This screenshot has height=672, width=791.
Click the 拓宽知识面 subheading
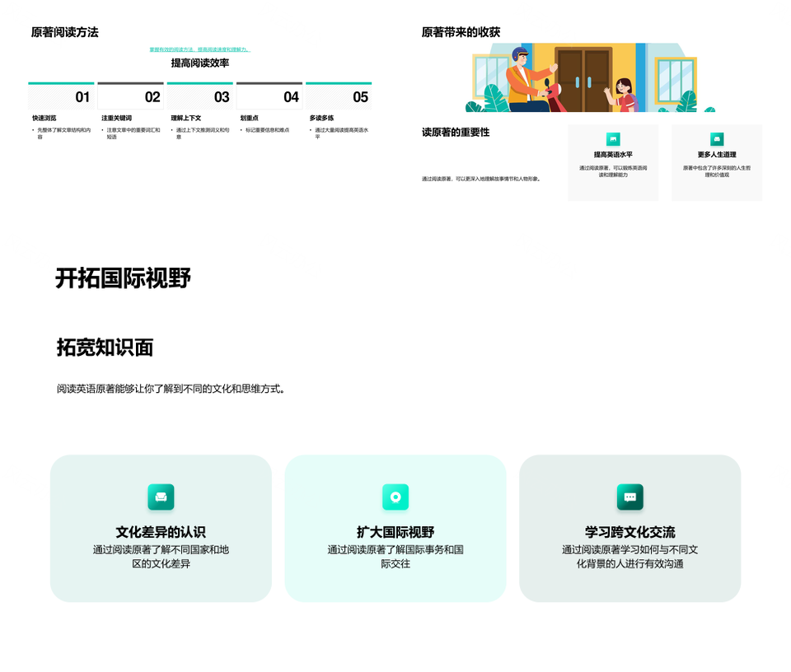[x=105, y=348]
